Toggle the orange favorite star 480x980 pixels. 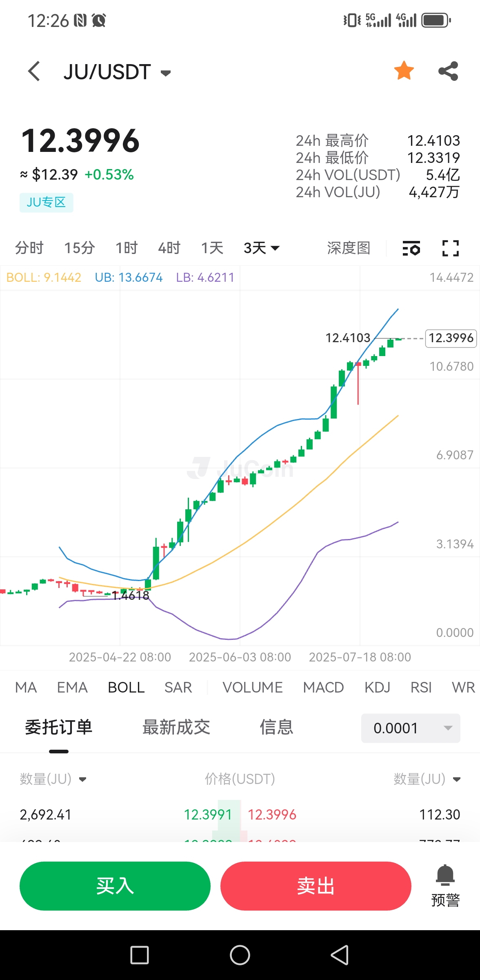pyautogui.click(x=404, y=71)
